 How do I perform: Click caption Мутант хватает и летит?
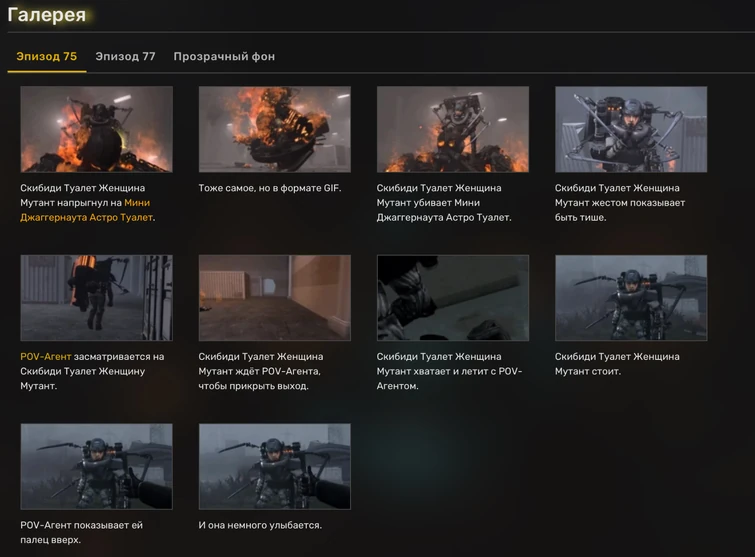click(x=449, y=371)
